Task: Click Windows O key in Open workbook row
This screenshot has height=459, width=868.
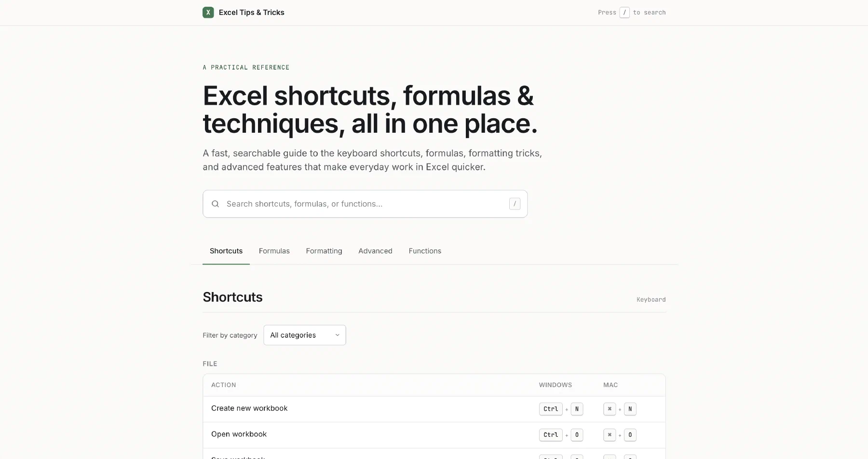Action: (577, 435)
